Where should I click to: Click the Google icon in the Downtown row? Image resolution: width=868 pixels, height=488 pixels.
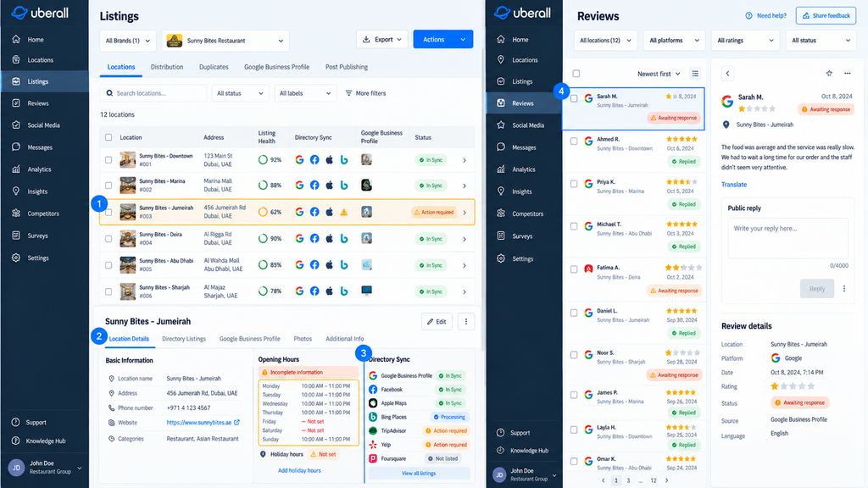(x=299, y=160)
